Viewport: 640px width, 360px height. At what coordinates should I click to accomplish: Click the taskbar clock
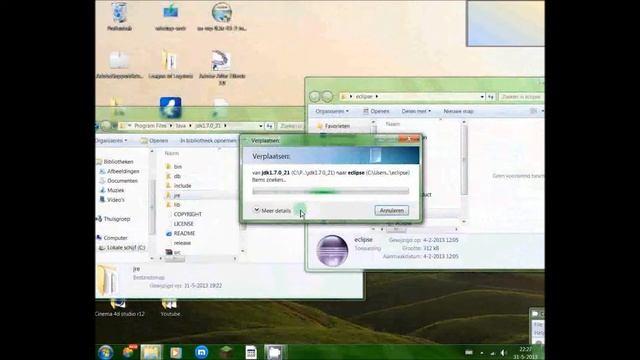(525, 353)
